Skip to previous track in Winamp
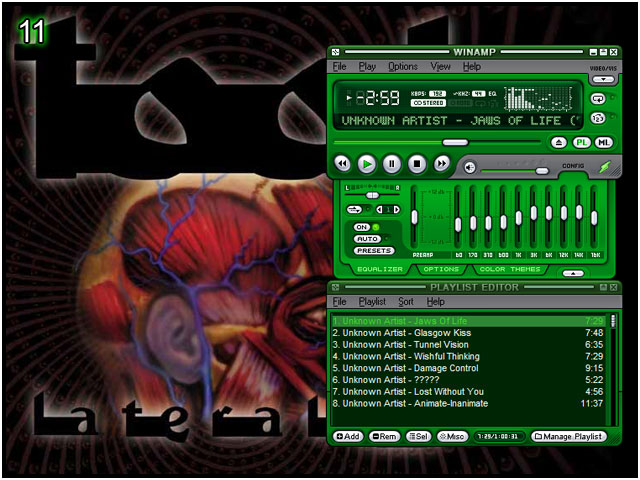 [342, 164]
